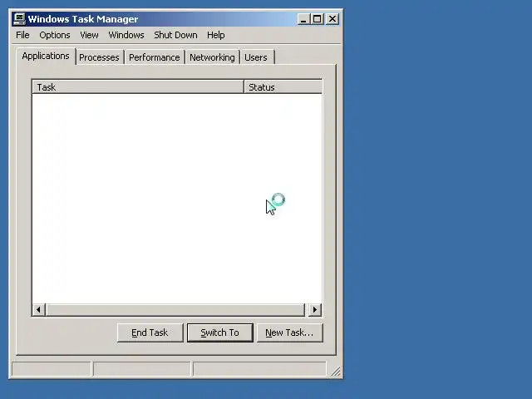The height and width of the screenshot is (399, 532).
Task: Select the Applications tab
Action: coord(46,56)
